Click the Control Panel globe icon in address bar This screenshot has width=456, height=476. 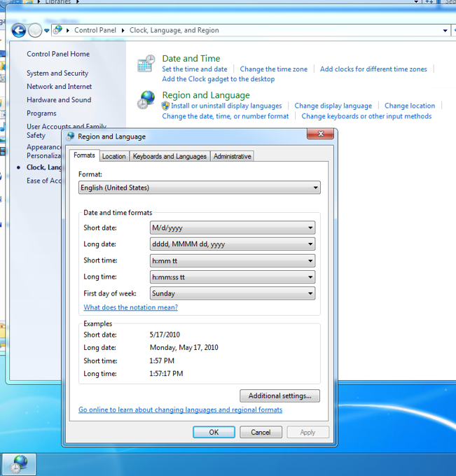(57, 29)
